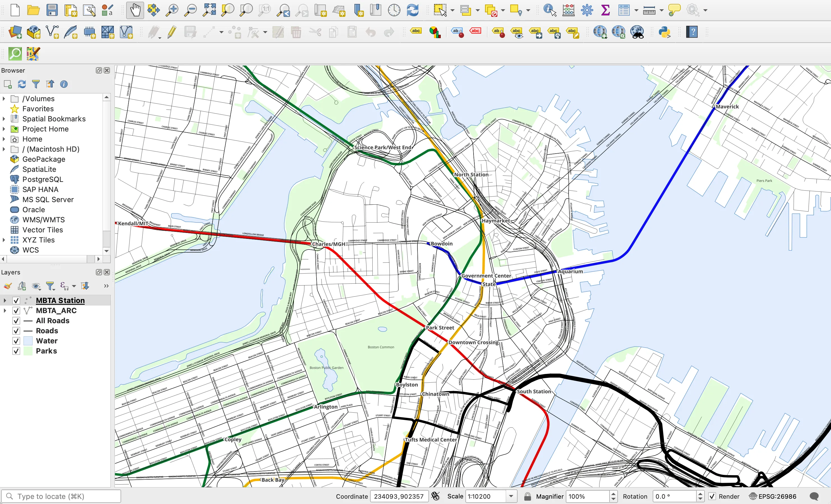Select the Measure Line ruler tool

pos(649,11)
